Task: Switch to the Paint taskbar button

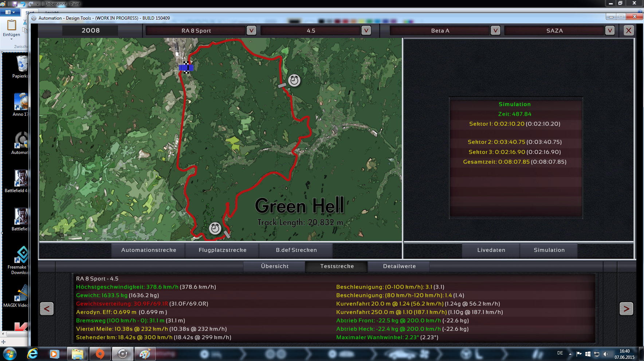Action: coord(145,354)
